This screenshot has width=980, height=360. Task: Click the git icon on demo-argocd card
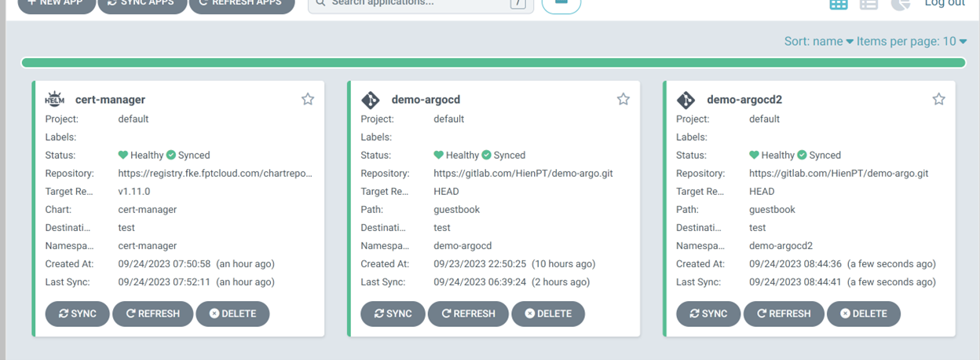(x=371, y=100)
